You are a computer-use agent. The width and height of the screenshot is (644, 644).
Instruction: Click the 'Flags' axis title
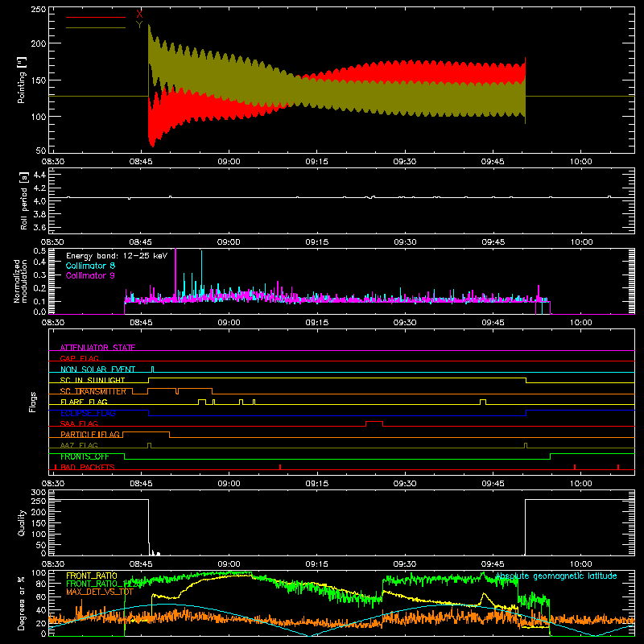tap(32, 402)
